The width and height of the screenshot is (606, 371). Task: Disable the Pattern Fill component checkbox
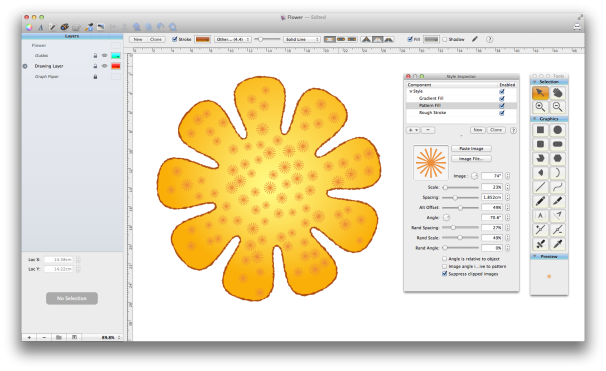502,106
